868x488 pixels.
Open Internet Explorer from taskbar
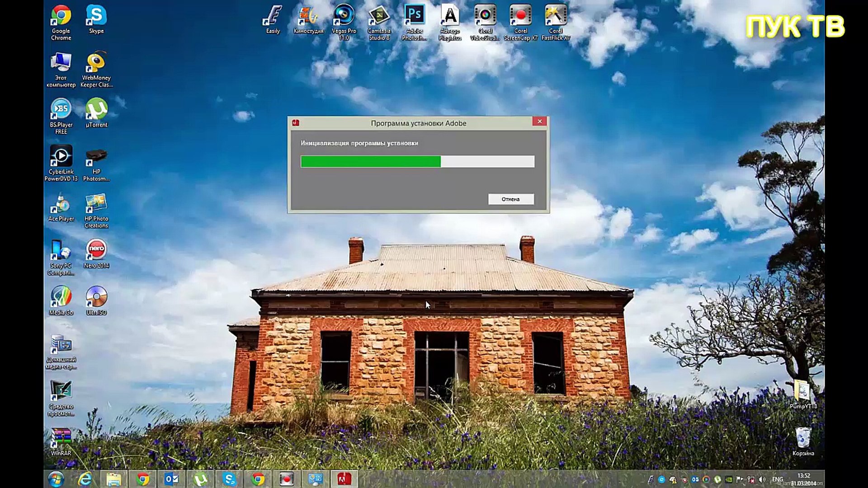pos(85,479)
